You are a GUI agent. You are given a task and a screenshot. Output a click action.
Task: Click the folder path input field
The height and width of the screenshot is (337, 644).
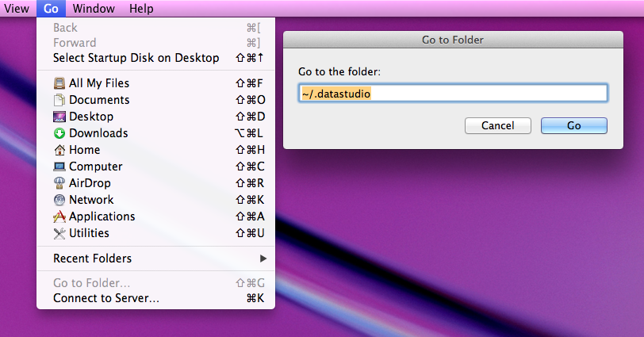tap(453, 94)
